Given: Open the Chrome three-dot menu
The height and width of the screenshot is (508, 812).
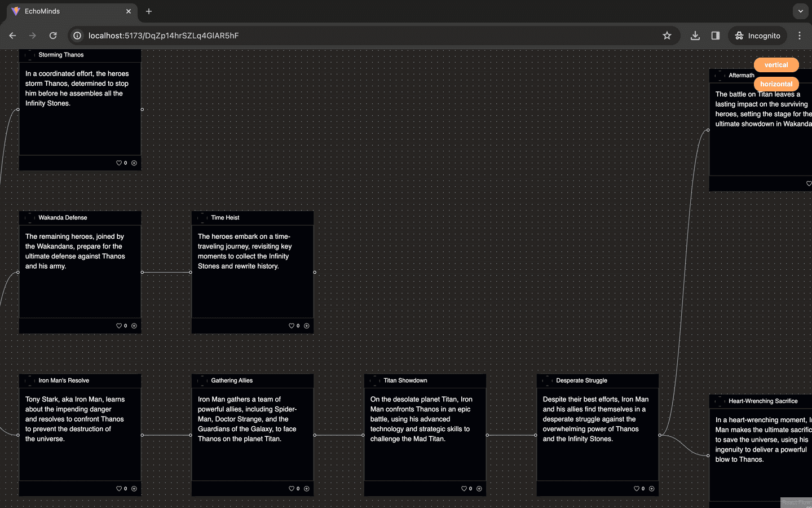Looking at the screenshot, I should tap(800, 36).
